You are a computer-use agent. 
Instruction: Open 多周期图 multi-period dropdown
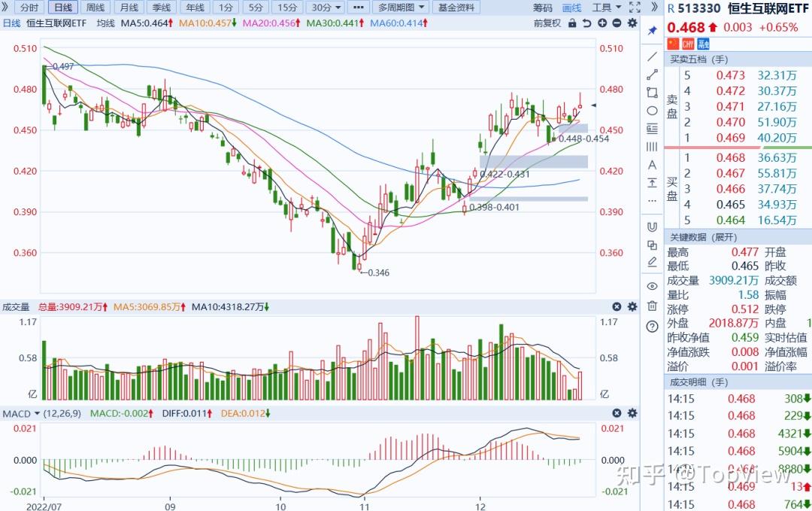click(x=401, y=8)
